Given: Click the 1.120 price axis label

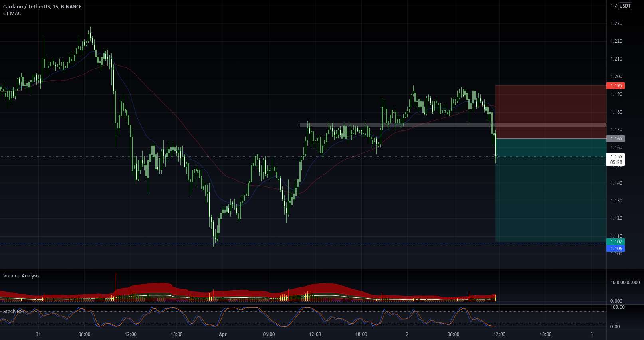Looking at the screenshot, I should (x=616, y=218).
